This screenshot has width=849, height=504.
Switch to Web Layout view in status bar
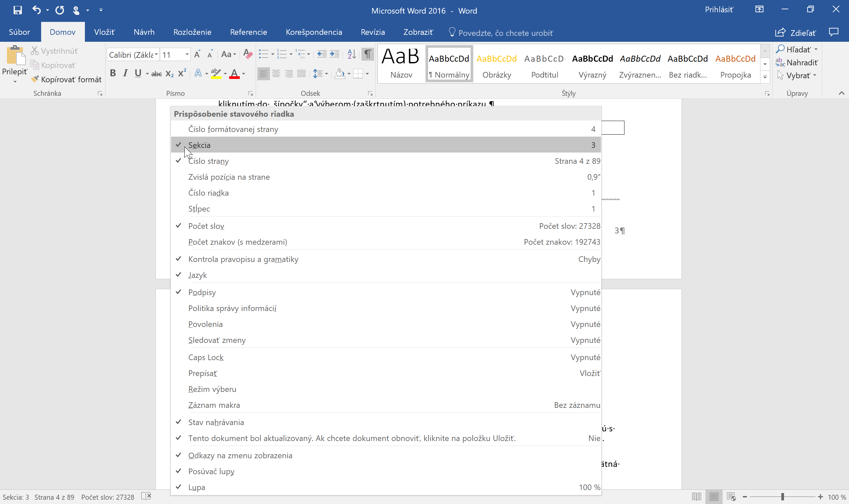[731, 497]
